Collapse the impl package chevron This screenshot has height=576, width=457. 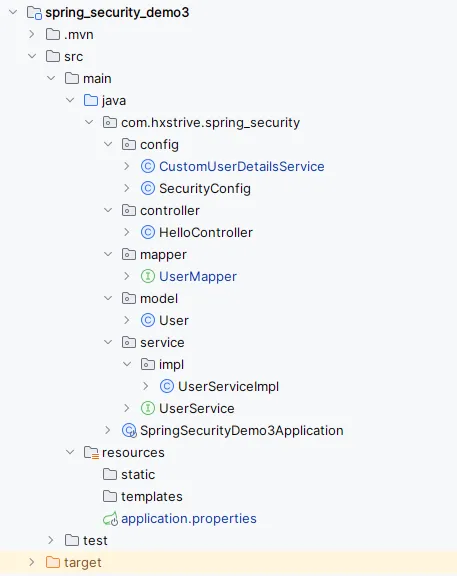(x=127, y=364)
